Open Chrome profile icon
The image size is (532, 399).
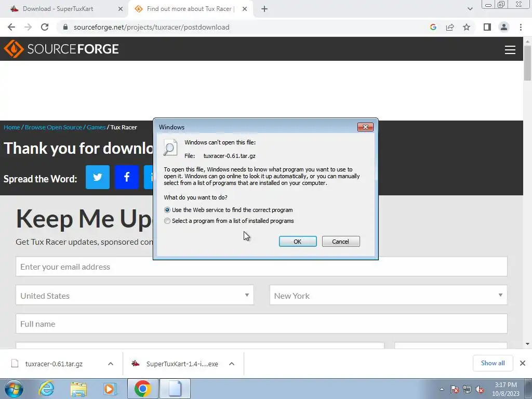[x=504, y=27]
